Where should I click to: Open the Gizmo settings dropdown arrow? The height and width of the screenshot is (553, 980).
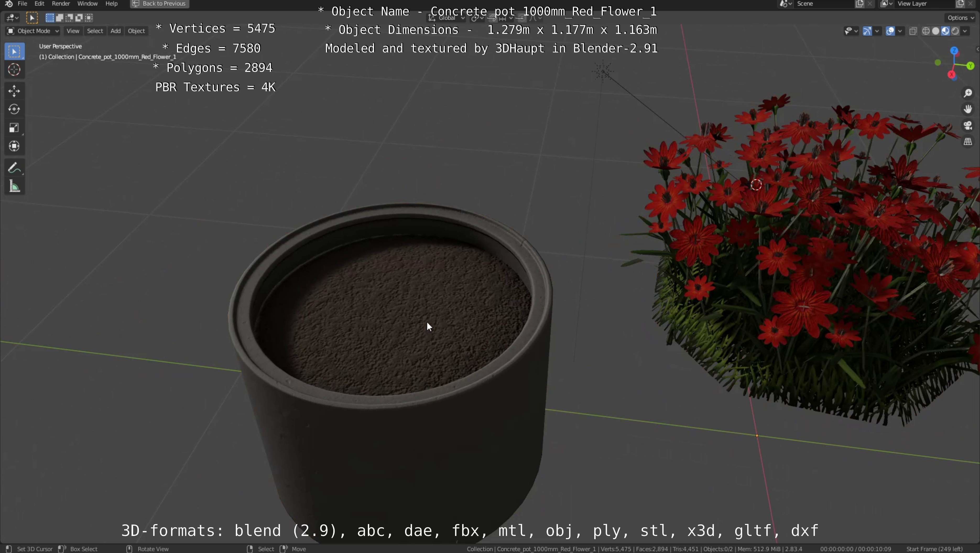tap(877, 31)
